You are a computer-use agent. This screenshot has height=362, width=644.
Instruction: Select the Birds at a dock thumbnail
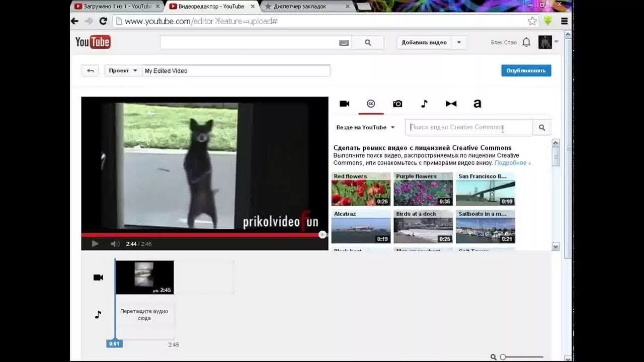(423, 227)
